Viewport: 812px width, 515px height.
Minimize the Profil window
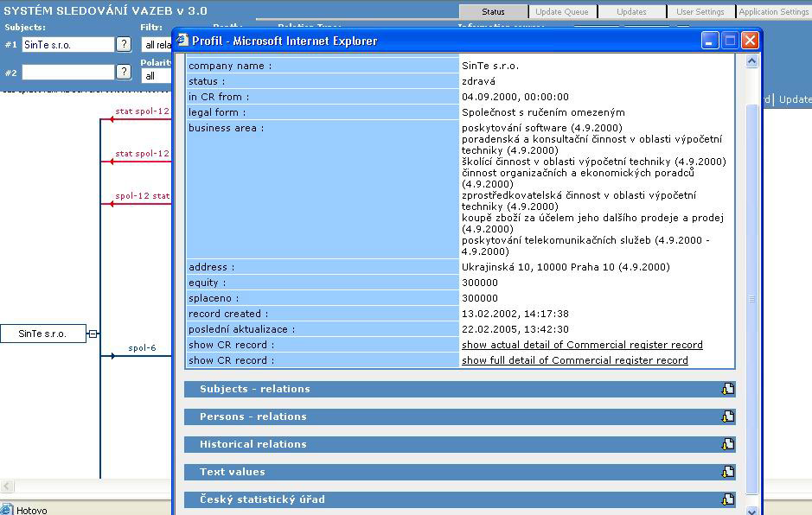pos(710,41)
